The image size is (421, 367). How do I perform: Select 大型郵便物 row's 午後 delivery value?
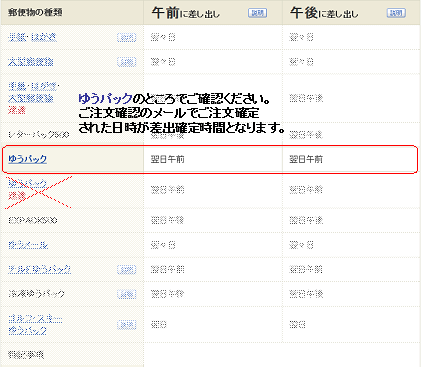pos(301,62)
